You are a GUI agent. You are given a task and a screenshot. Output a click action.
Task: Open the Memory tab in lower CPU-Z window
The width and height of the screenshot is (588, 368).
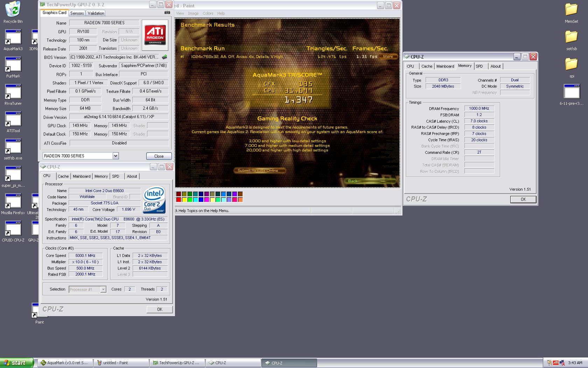pyautogui.click(x=101, y=176)
